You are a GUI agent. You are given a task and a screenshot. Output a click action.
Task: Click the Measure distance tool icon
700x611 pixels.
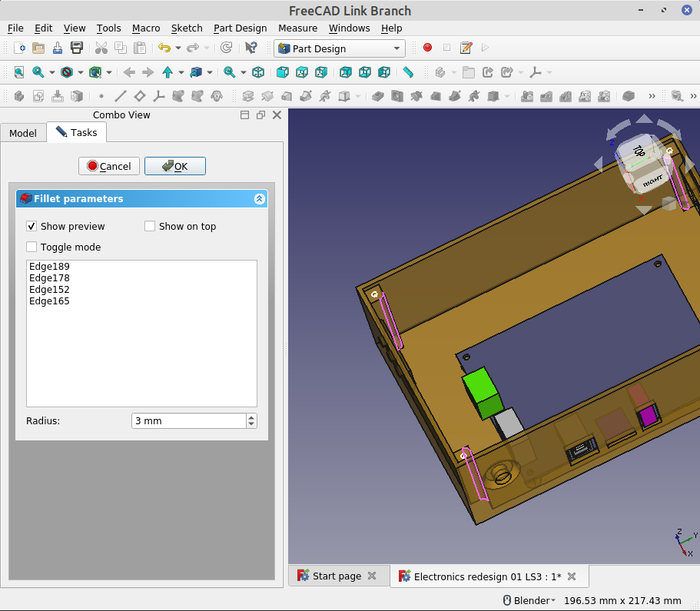click(x=408, y=72)
